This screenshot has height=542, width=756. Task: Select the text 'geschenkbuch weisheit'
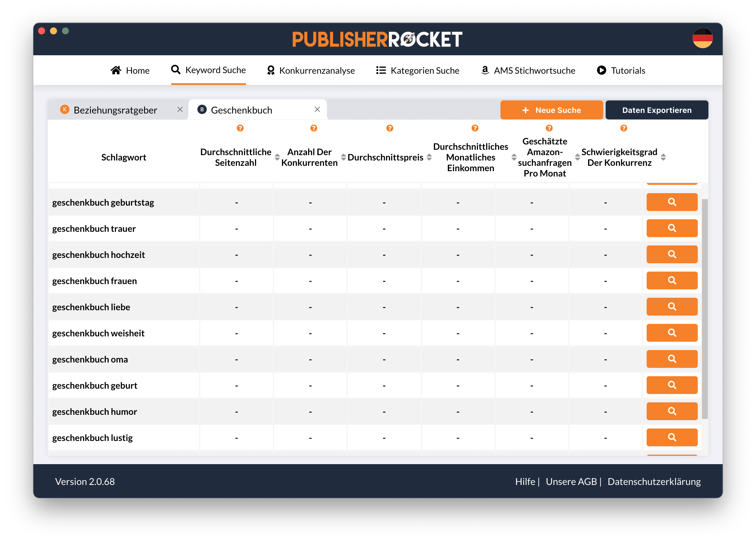tap(98, 333)
